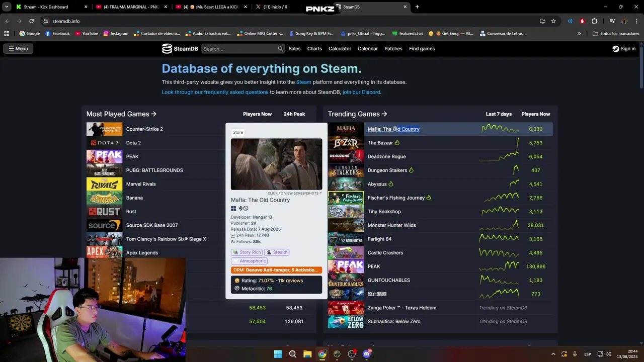The image size is (644, 362).
Task: Open PUBG: BATTLEGROUNDS entry
Action: (x=154, y=170)
